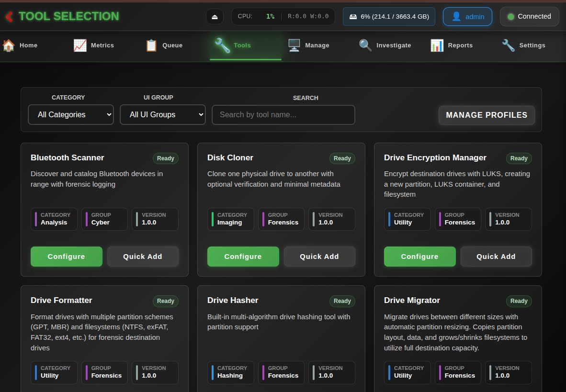The image size is (566, 392).
Task: Click Drive Formatter's Utility category tag
Action: (54, 372)
